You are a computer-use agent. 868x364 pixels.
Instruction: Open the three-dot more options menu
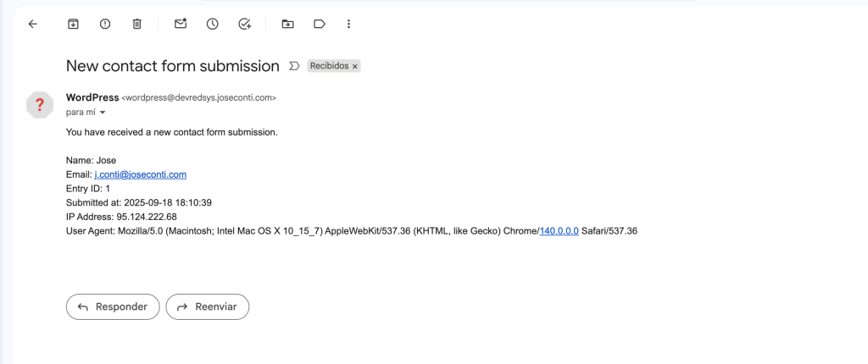(x=348, y=24)
